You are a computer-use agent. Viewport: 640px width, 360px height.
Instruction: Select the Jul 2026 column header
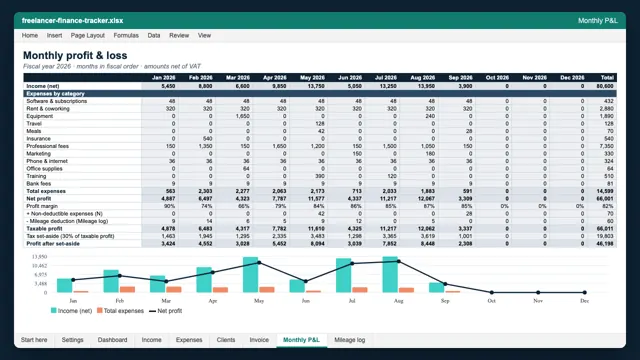386,78
